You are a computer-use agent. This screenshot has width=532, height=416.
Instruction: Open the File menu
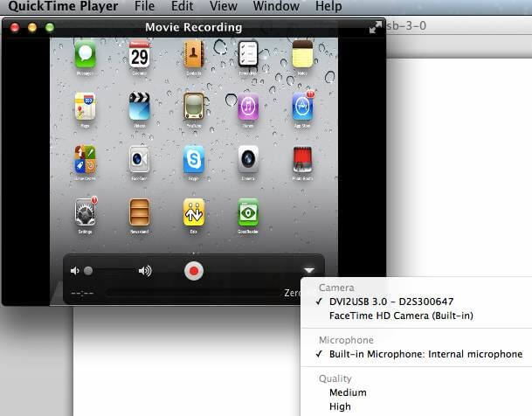[x=144, y=6]
